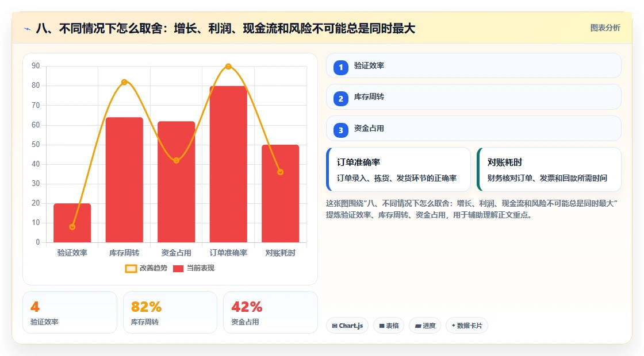The image size is (644, 356).
Task: Click the x-axis label 对账耗时
Action: click(281, 253)
